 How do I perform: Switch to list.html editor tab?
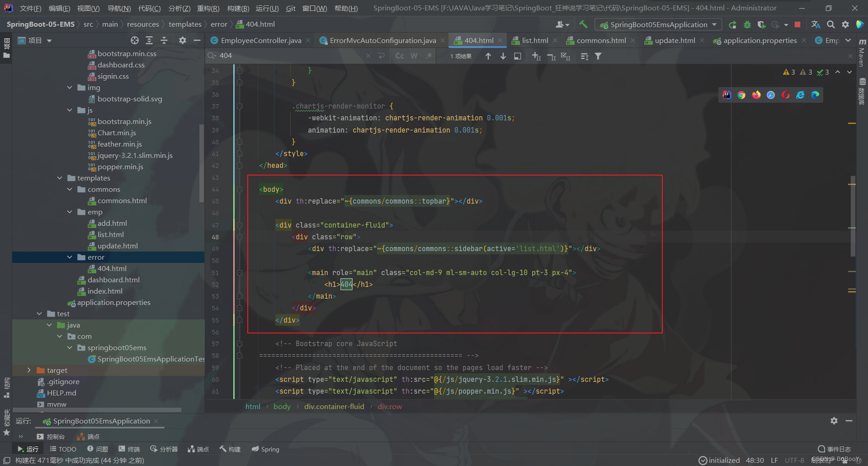(x=535, y=41)
